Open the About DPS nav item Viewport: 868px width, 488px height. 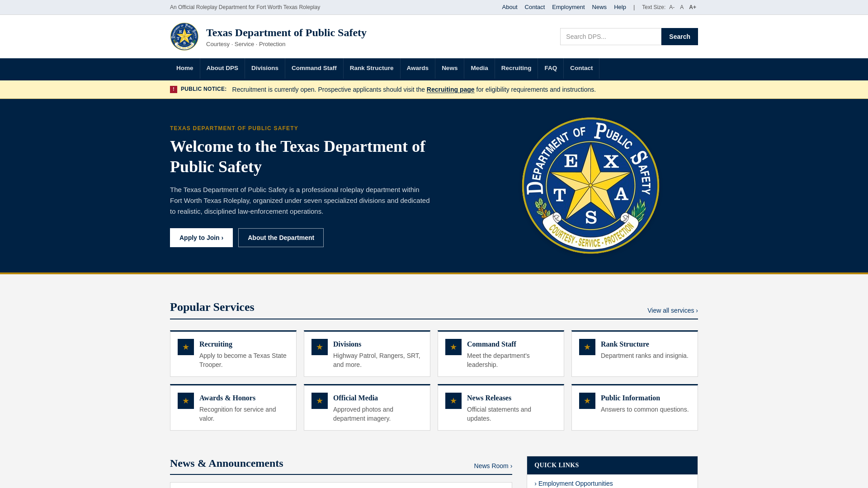pos(222,68)
